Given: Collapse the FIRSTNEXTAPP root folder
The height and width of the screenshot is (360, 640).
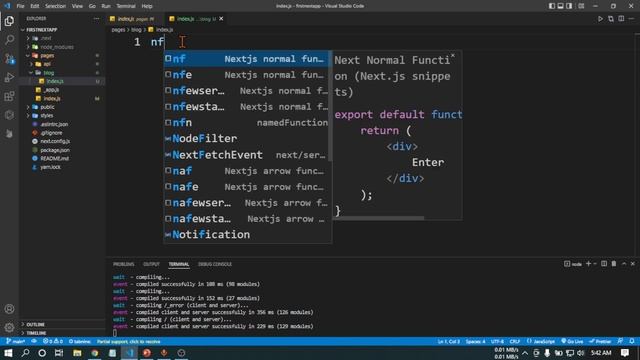Looking at the screenshot, I should (41, 30).
